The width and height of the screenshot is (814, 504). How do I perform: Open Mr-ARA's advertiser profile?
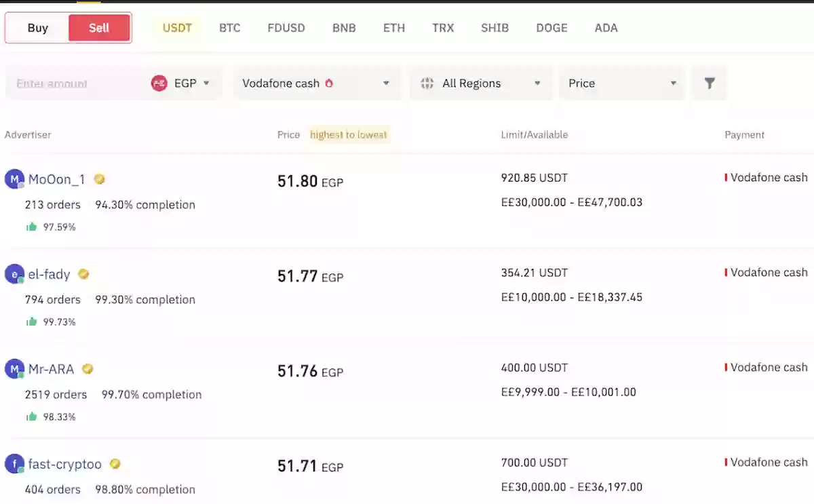pos(50,368)
